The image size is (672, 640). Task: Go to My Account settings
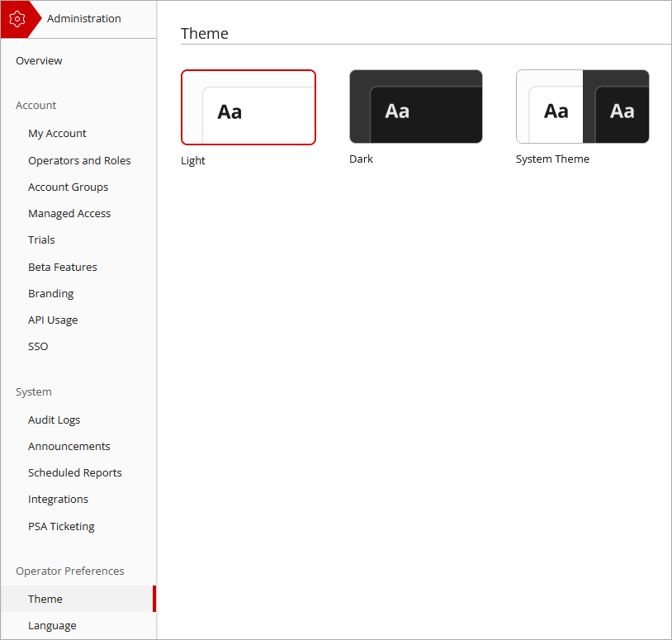[x=57, y=133]
